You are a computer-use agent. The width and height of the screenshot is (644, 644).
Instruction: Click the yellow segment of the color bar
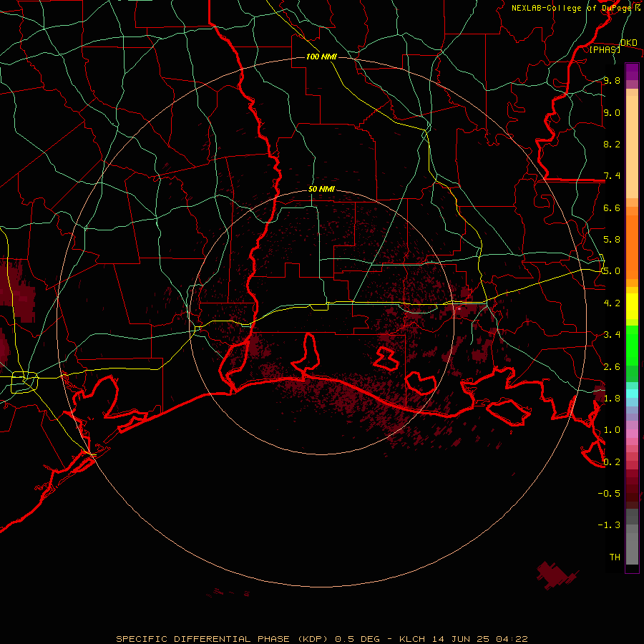pyautogui.click(x=632, y=306)
